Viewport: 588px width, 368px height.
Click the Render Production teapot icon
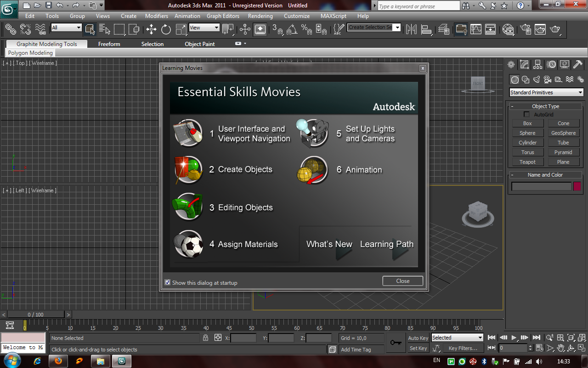(555, 29)
